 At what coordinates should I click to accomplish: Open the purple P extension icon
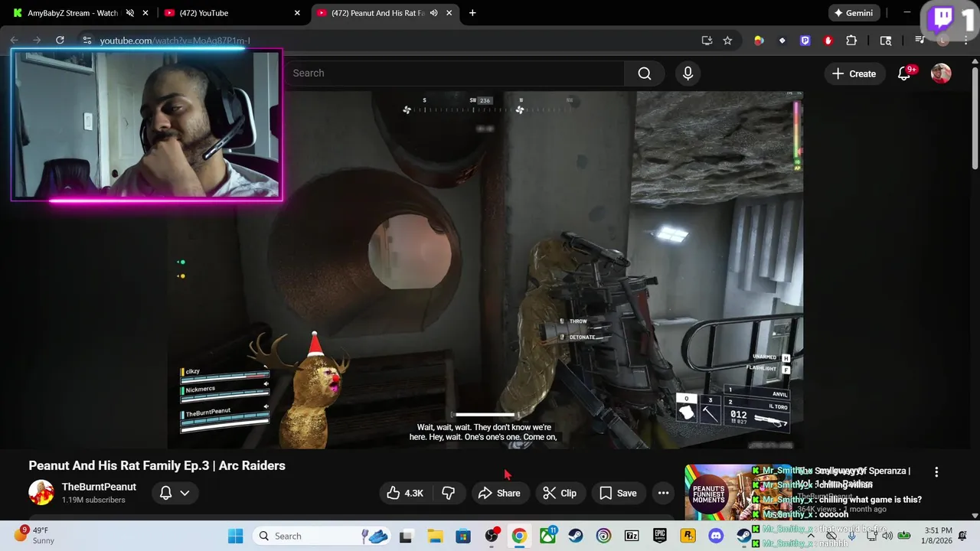[x=805, y=41]
